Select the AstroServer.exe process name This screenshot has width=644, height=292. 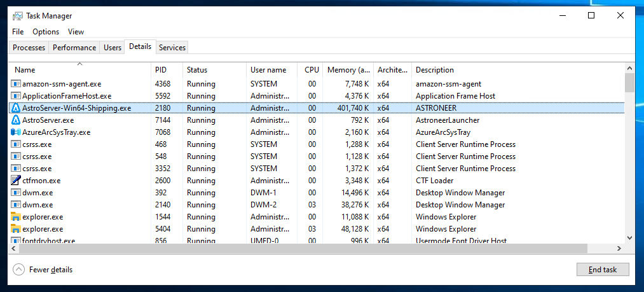tap(48, 120)
